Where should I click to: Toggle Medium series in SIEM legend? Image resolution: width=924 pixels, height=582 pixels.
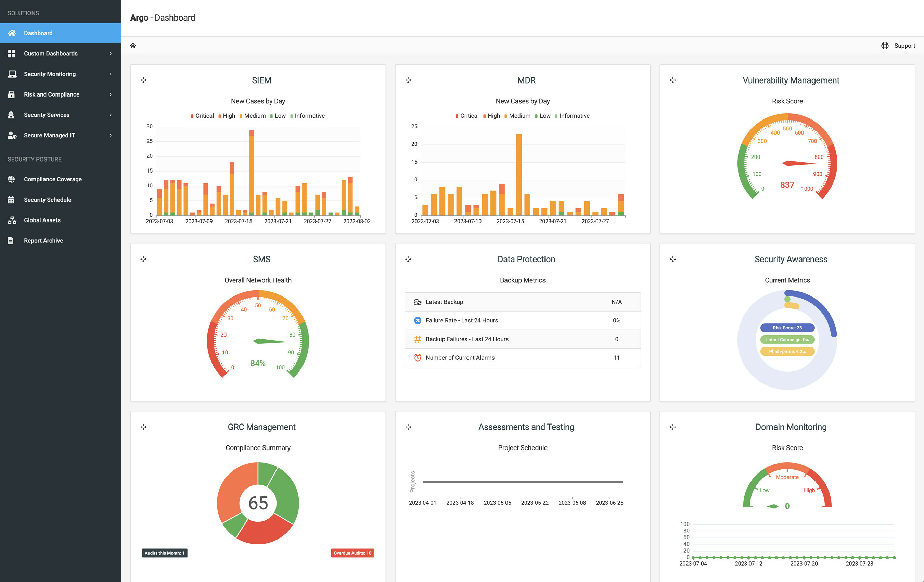253,116
